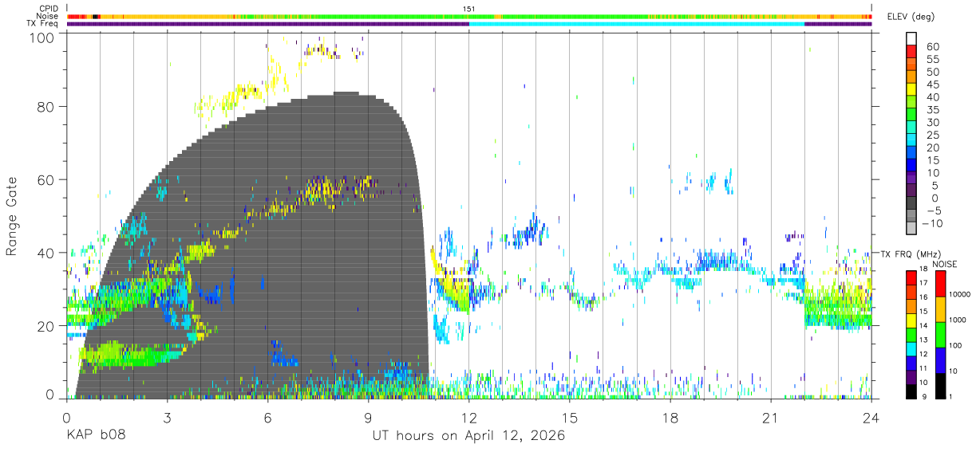Select hour 9 on the UT time axis
980x452 pixels.
(x=369, y=417)
